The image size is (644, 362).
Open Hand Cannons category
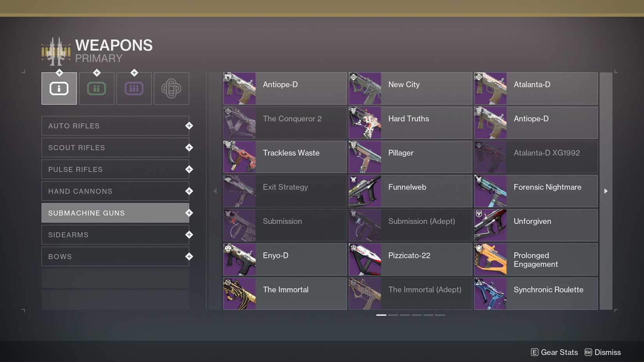click(115, 191)
